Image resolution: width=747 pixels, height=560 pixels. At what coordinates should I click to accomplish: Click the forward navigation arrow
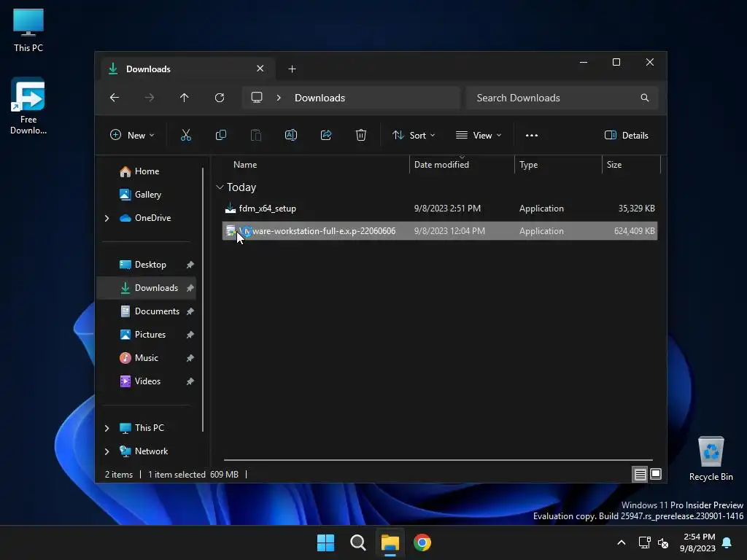click(149, 98)
